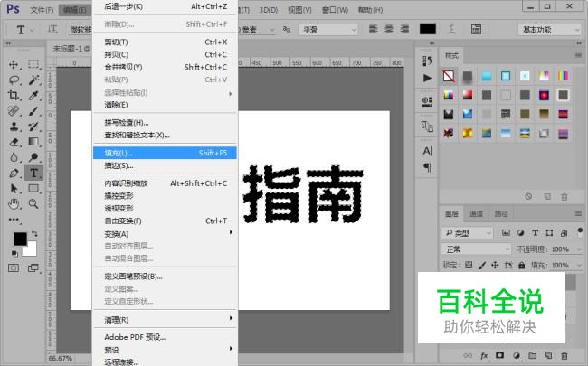
Task: Select the Magic Wand tool
Action: coord(33,80)
